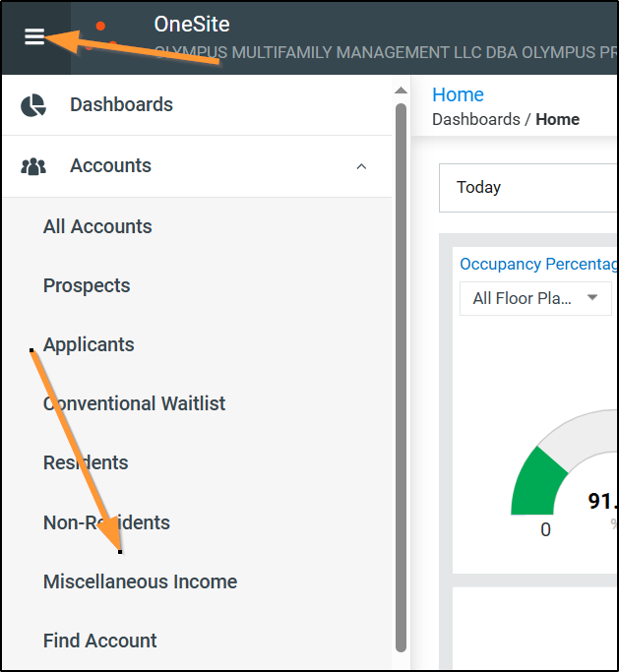The height and width of the screenshot is (672, 619).
Task: Go to Prospects
Action: pos(87,285)
